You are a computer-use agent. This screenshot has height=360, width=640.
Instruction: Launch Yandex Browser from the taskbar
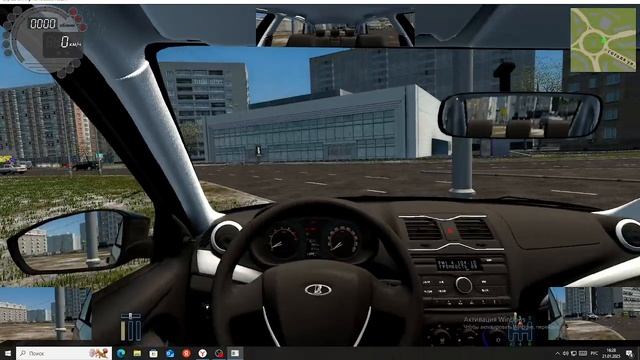[202, 353]
